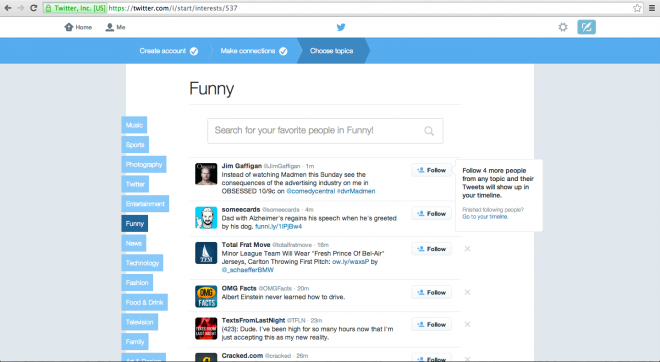The height and width of the screenshot is (362, 660).
Task: Open the @comedycentral mention link
Action: [x=311, y=191]
